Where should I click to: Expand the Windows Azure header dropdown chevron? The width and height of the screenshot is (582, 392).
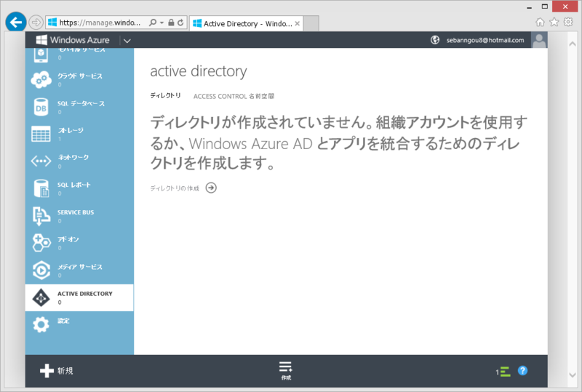pos(127,41)
